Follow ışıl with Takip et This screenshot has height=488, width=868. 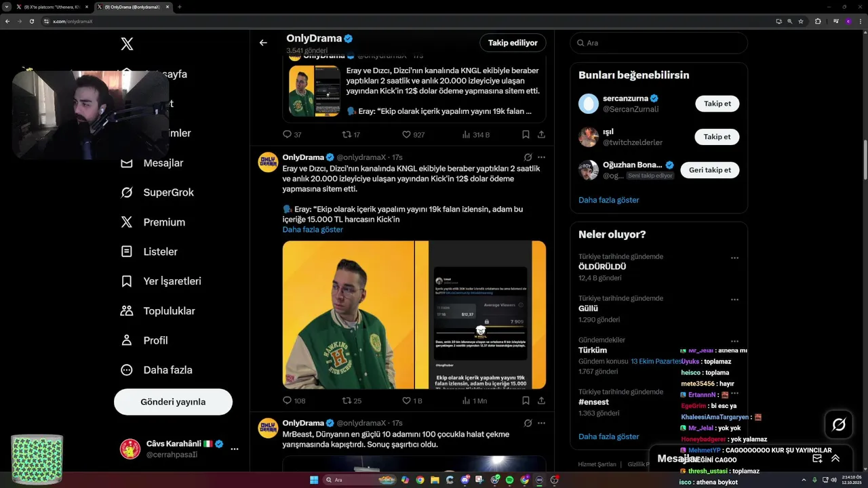717,137
